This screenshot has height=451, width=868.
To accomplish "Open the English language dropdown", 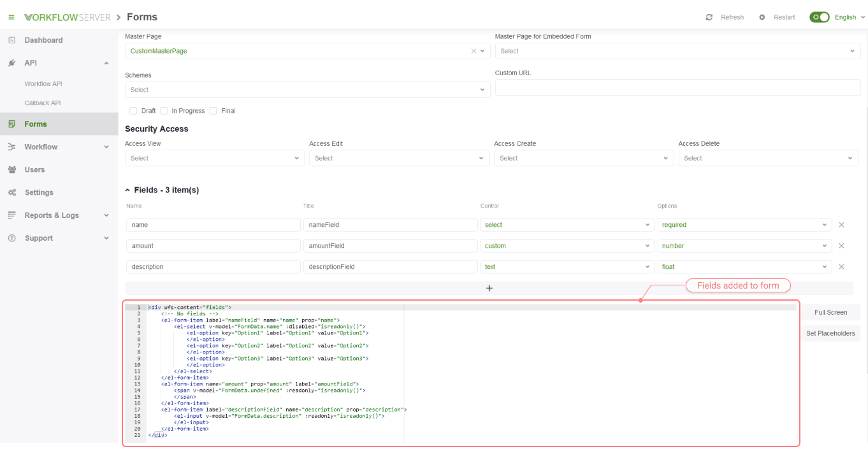I will click(850, 17).
